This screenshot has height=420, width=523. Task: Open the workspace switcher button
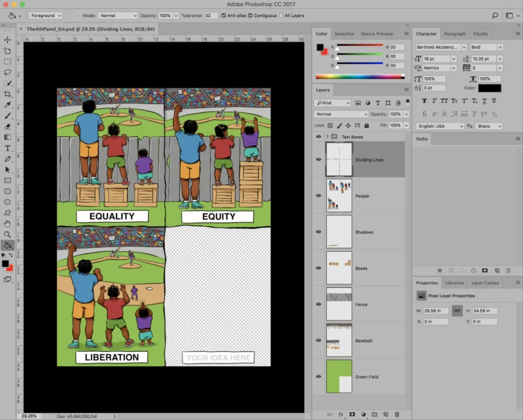tap(511, 16)
